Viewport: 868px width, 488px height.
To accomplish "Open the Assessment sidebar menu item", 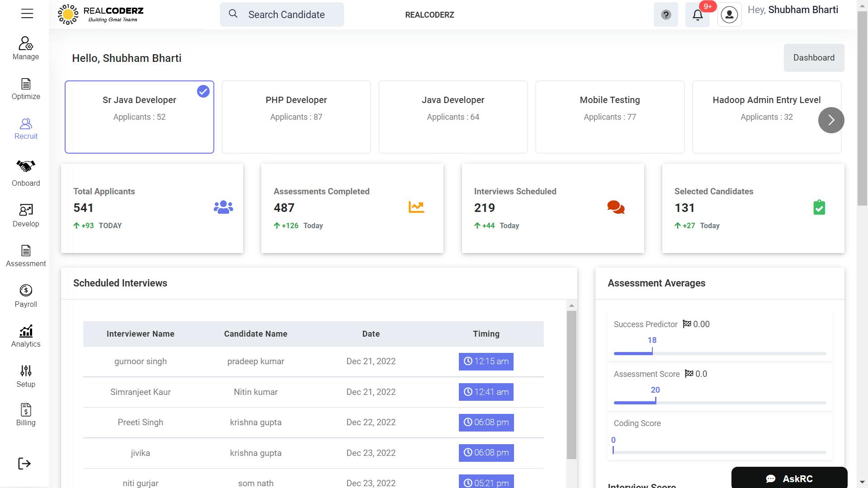I will [26, 256].
